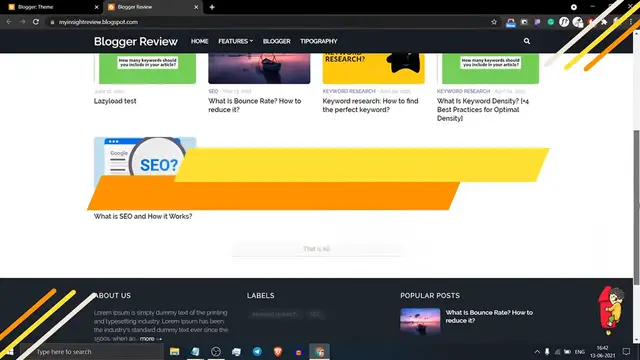640x360 pixels.
Task: Close the Blogger: Theme tab
Action: pyautogui.click(x=96, y=7)
